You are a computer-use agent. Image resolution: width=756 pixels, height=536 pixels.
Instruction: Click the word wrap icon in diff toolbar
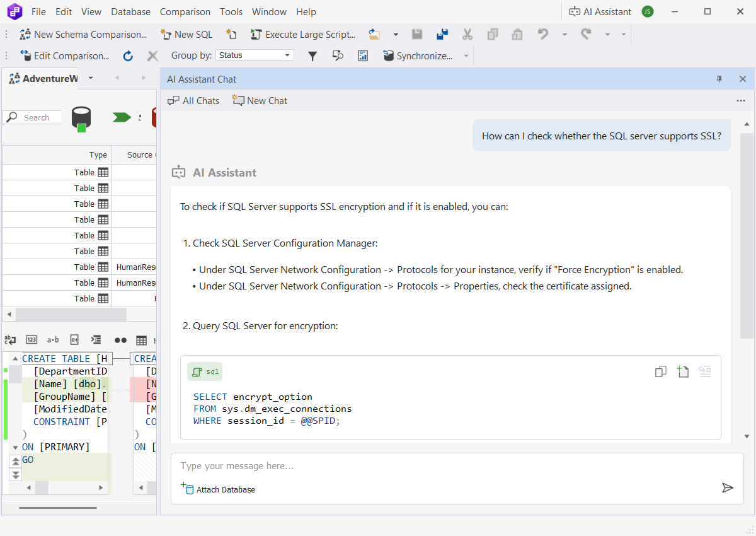10,340
